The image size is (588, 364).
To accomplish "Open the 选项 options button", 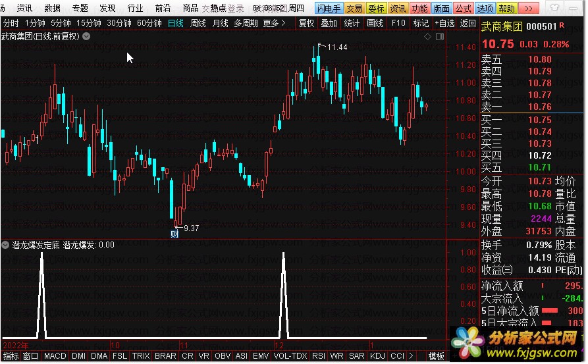I will tap(485, 9).
